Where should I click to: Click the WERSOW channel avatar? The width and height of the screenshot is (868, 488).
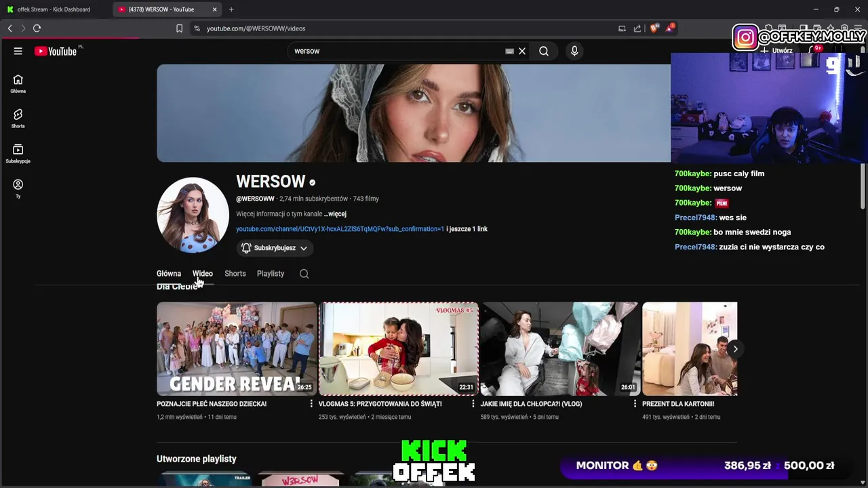[x=193, y=214]
